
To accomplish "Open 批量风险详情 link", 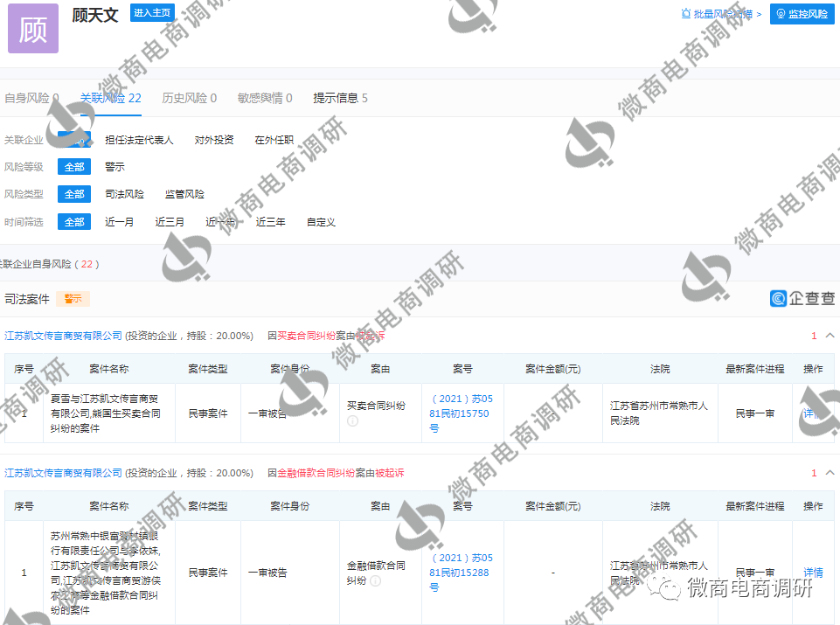I will (x=721, y=14).
